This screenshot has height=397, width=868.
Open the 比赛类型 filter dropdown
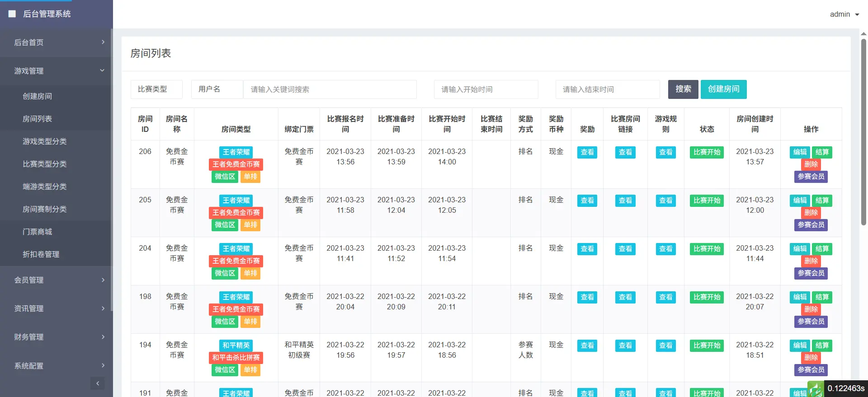click(x=156, y=89)
